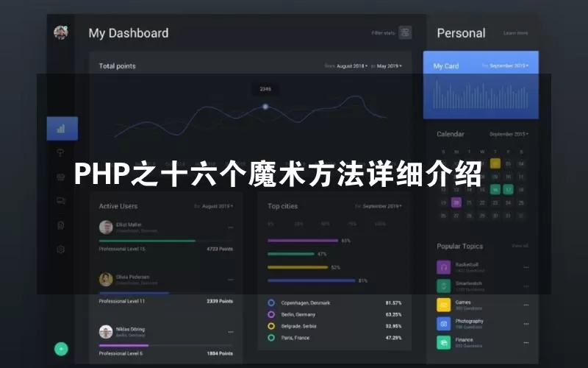Click the Photography topic title
Viewport: 588px width, 368px height.
coord(470,321)
